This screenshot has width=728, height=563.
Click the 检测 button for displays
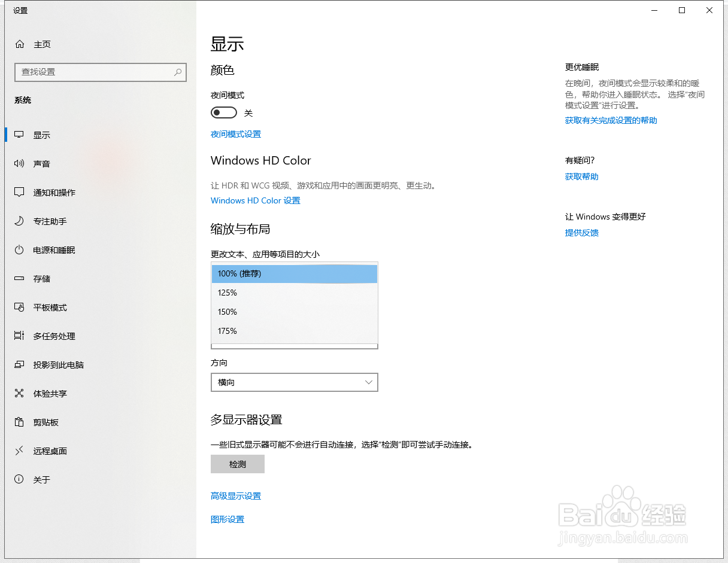coord(237,464)
